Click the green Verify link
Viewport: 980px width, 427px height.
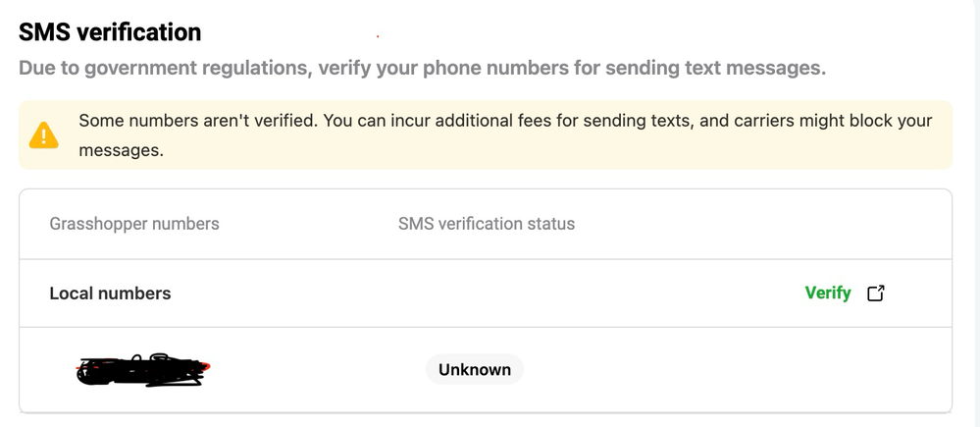828,293
